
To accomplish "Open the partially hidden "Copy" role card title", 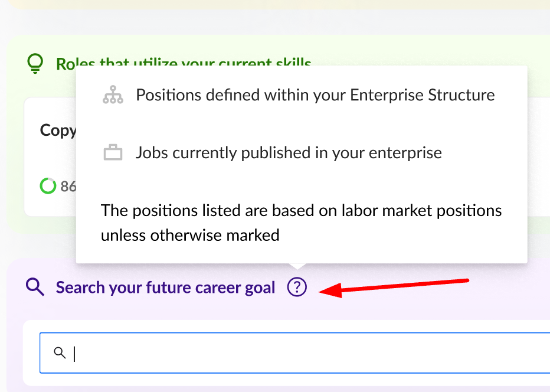I will 58,130.
